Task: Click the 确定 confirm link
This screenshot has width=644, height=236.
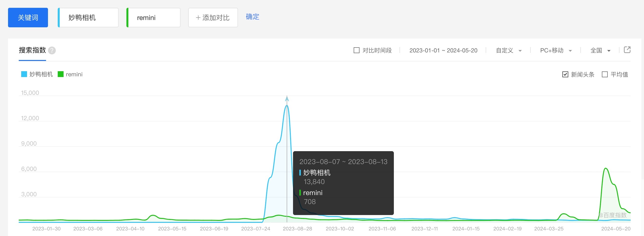Action: click(x=252, y=17)
